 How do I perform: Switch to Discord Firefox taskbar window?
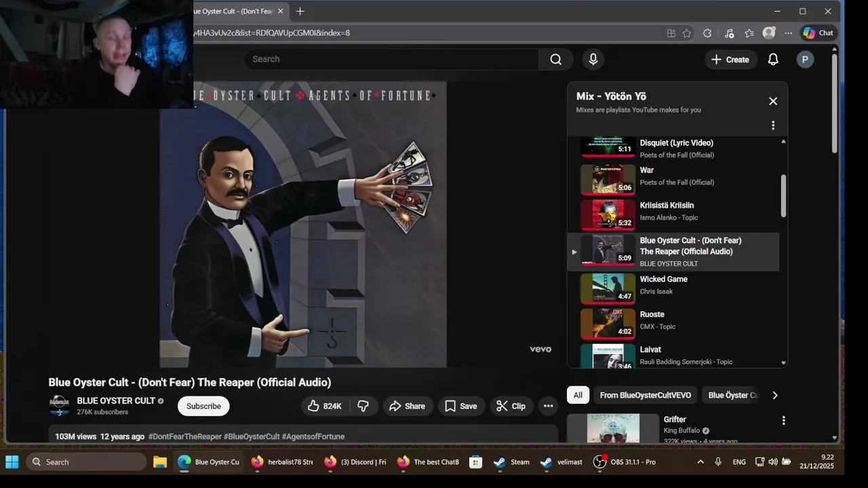(355, 462)
